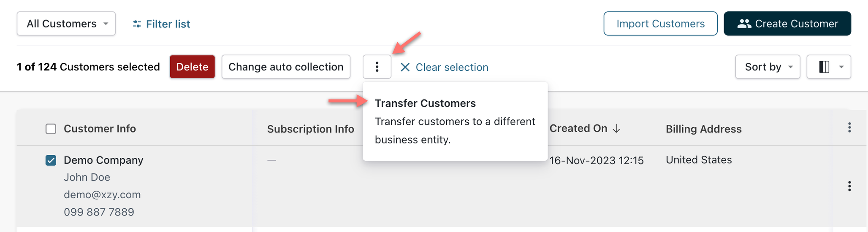Click the column layout icon
The width and height of the screenshot is (868, 232).
[824, 67]
